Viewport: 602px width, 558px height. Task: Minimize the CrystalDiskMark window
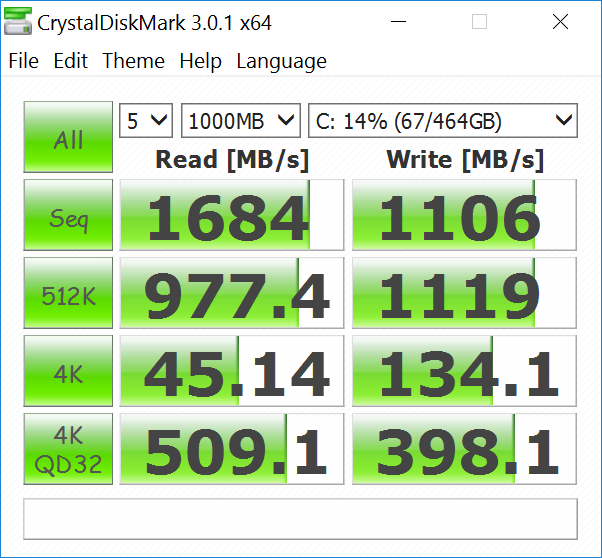[x=398, y=22]
